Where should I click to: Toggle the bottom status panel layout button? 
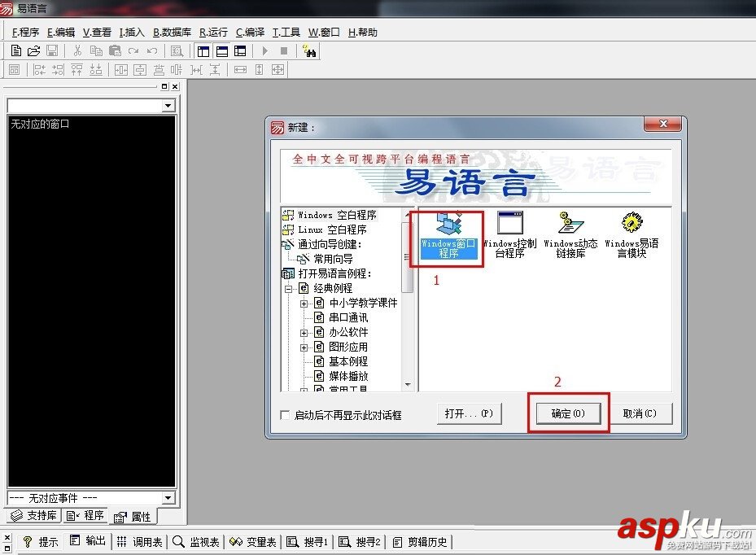[222, 50]
